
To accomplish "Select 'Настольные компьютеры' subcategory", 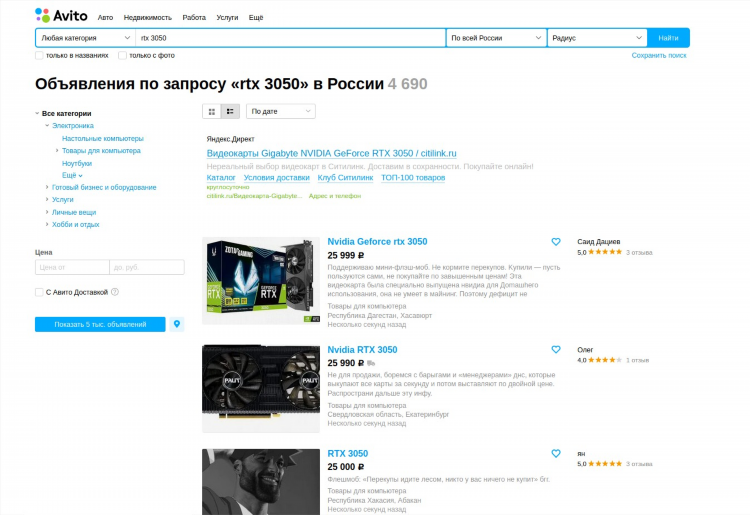I will (103, 138).
